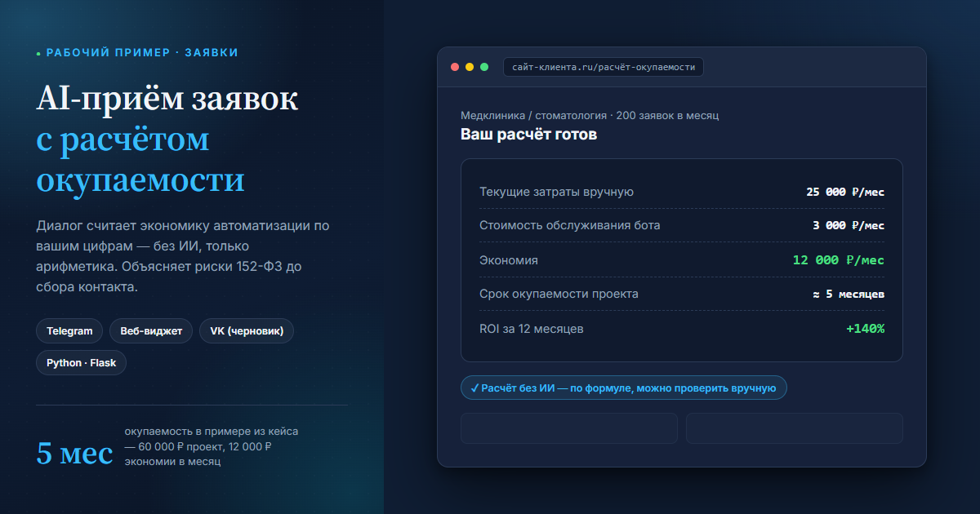The image size is (980, 514).
Task: Click the сайт-клиента.ru/расчёт-окупаемости address bar
Action: point(604,67)
